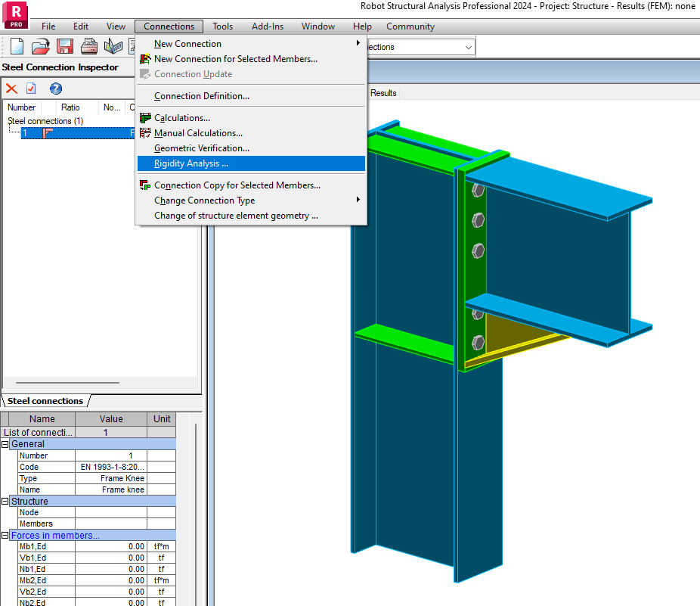This screenshot has width=700, height=606.
Task: Open the File menu
Action: click(x=48, y=26)
